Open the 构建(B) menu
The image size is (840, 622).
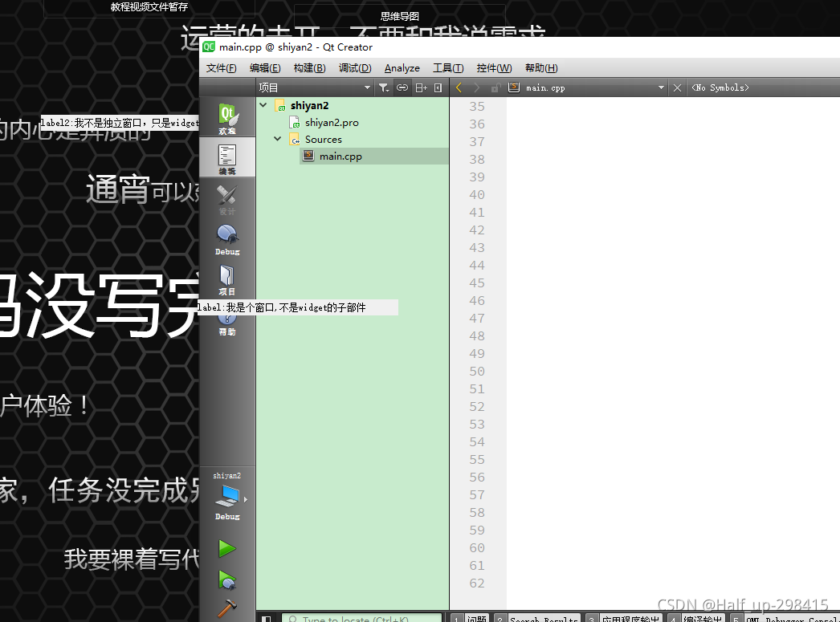[x=310, y=68]
